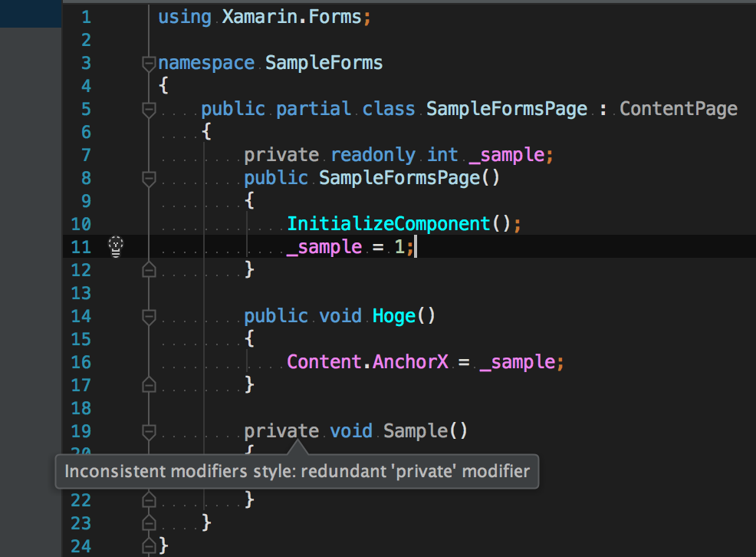
Task: Click line number 1 in the gutter
Action: point(87,18)
